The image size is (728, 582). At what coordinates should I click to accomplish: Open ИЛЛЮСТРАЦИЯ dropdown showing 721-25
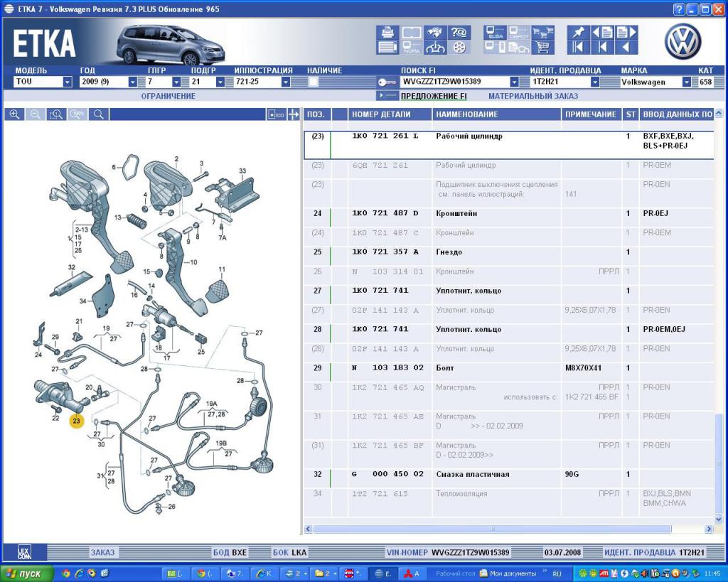point(286,82)
